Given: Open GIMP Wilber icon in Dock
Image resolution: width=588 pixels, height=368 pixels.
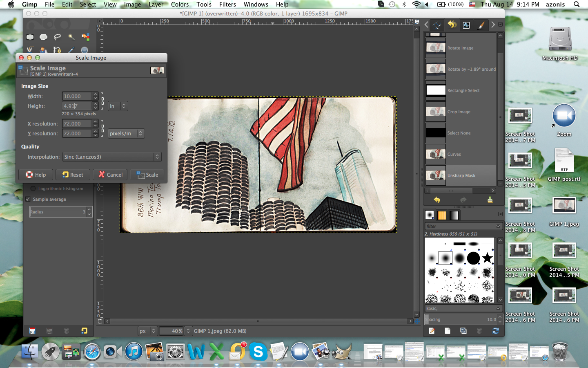Looking at the screenshot, I should (x=342, y=352).
